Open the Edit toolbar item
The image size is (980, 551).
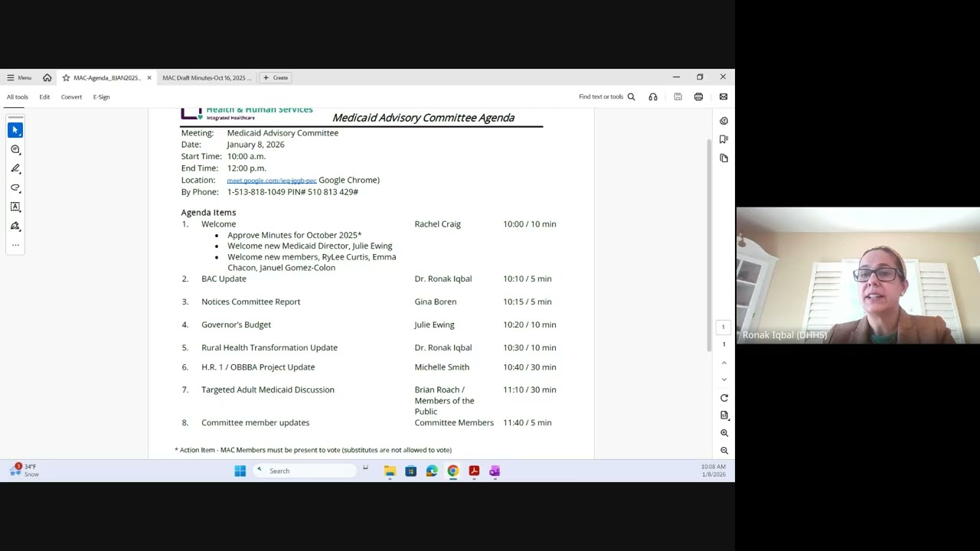44,97
